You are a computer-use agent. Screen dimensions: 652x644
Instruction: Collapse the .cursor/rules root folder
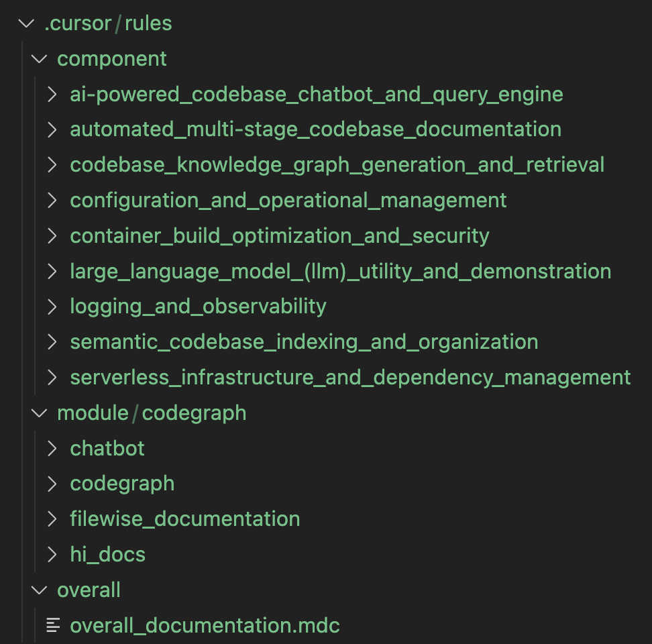tap(26, 23)
